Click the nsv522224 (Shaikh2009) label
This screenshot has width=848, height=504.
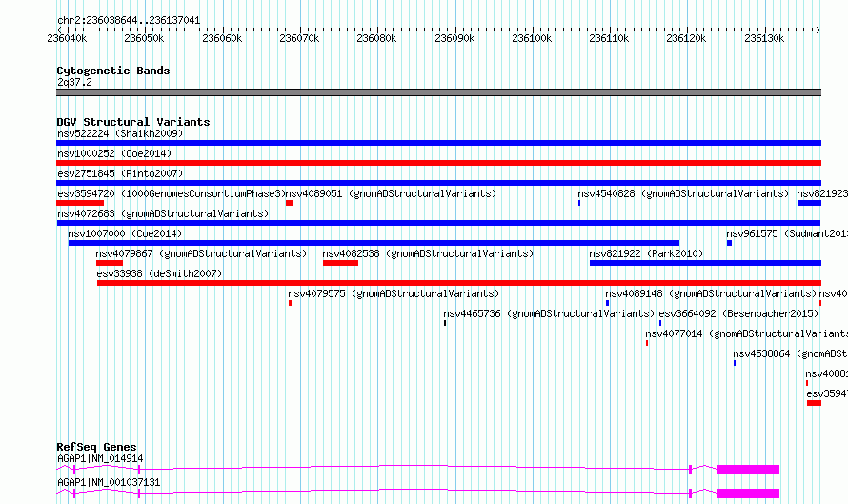120,133
